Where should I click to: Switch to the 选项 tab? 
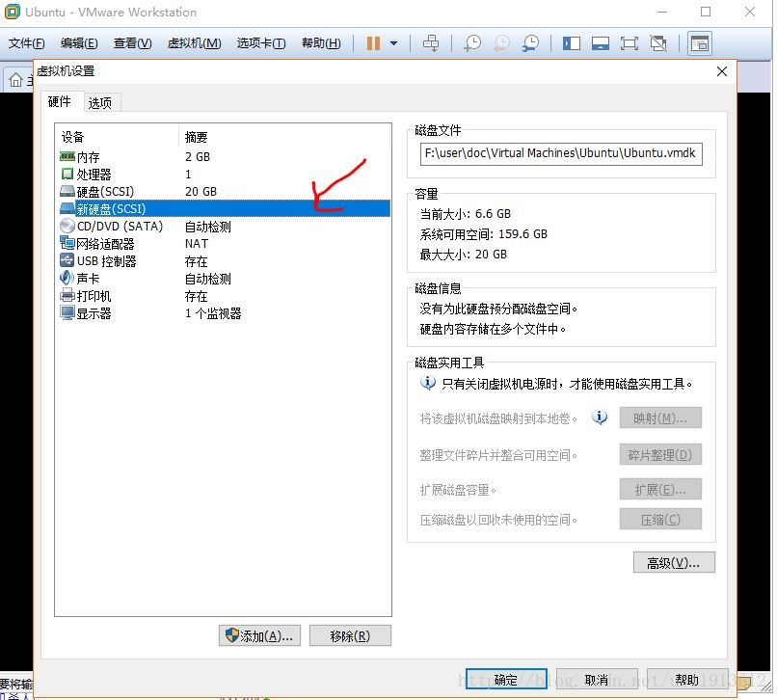tap(99, 101)
